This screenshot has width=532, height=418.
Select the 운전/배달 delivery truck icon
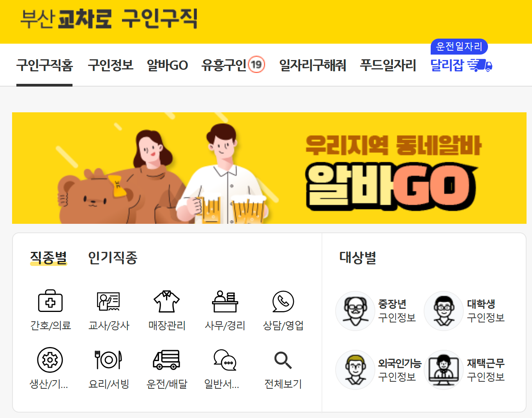click(166, 360)
